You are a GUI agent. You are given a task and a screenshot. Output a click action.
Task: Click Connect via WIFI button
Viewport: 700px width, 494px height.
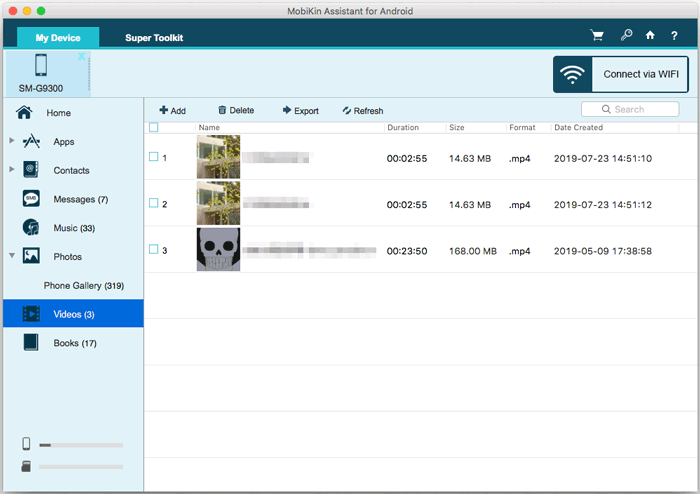619,75
